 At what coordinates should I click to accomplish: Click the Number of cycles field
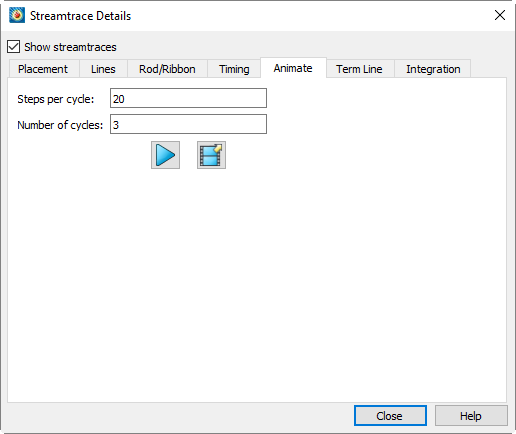click(x=188, y=124)
